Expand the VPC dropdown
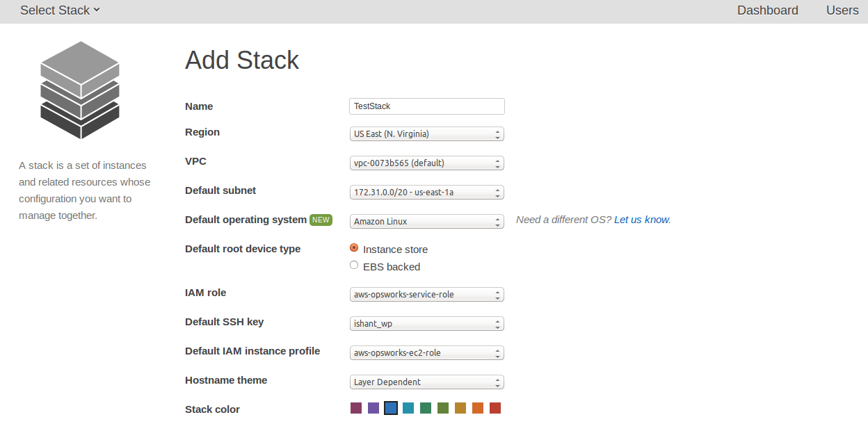This screenshot has width=868, height=424. coord(426,163)
